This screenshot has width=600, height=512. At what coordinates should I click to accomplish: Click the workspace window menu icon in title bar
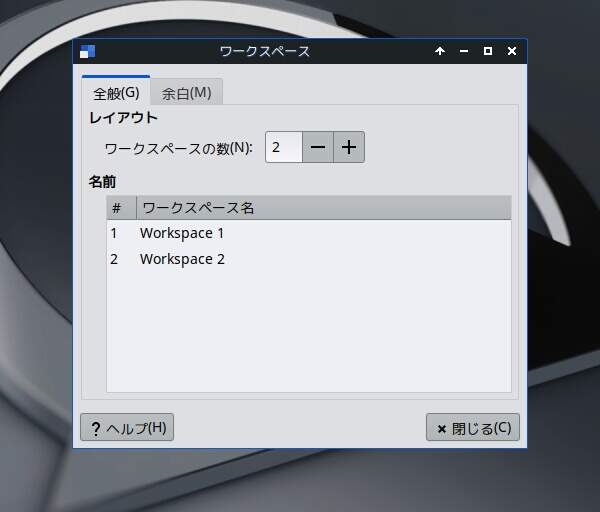pyautogui.click(x=88, y=51)
